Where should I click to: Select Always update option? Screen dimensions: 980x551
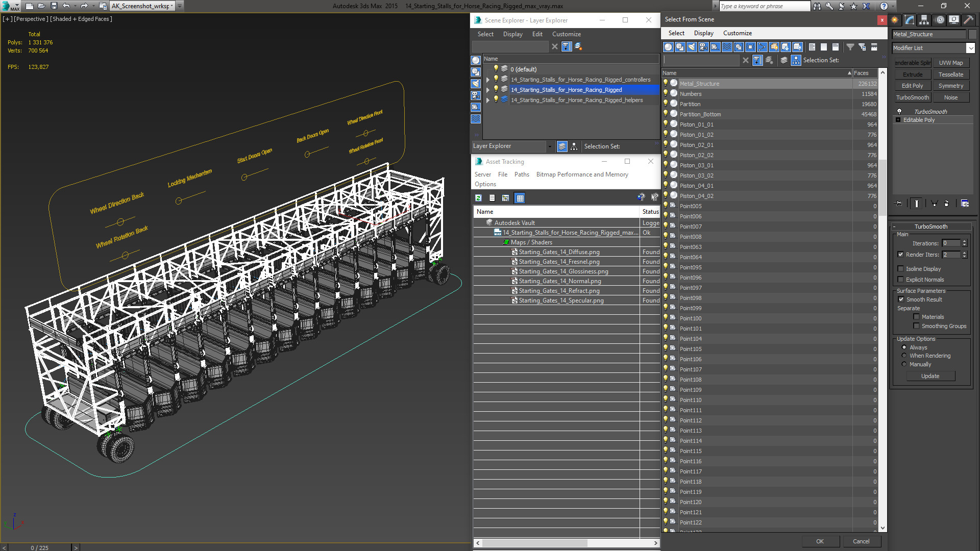904,347
